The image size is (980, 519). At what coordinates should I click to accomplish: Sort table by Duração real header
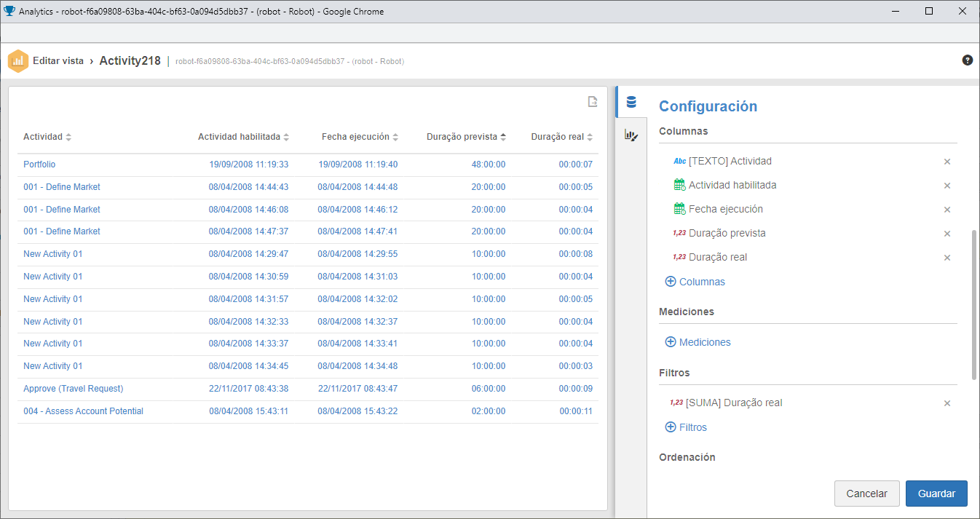click(x=562, y=137)
